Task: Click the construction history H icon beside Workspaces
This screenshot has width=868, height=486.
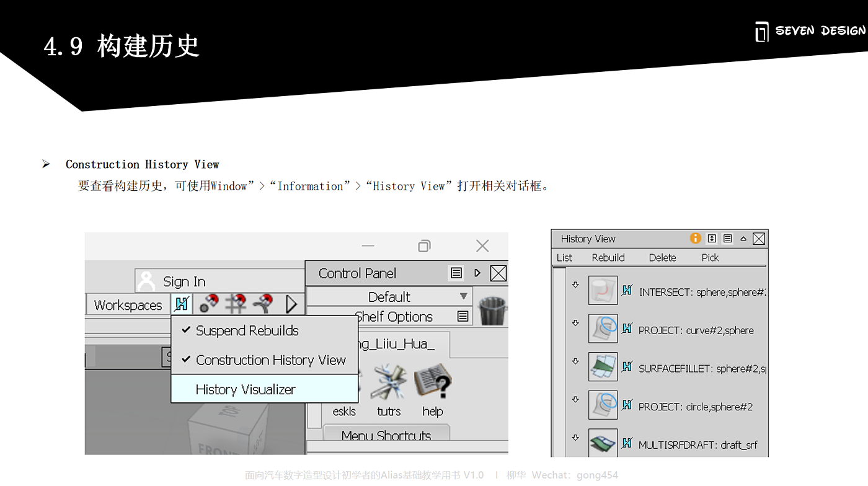Action: point(182,304)
